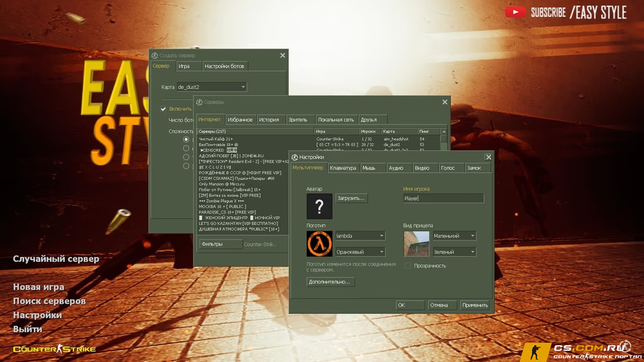Open the Видео settings tab
This screenshot has height=362, width=644.
[425, 168]
